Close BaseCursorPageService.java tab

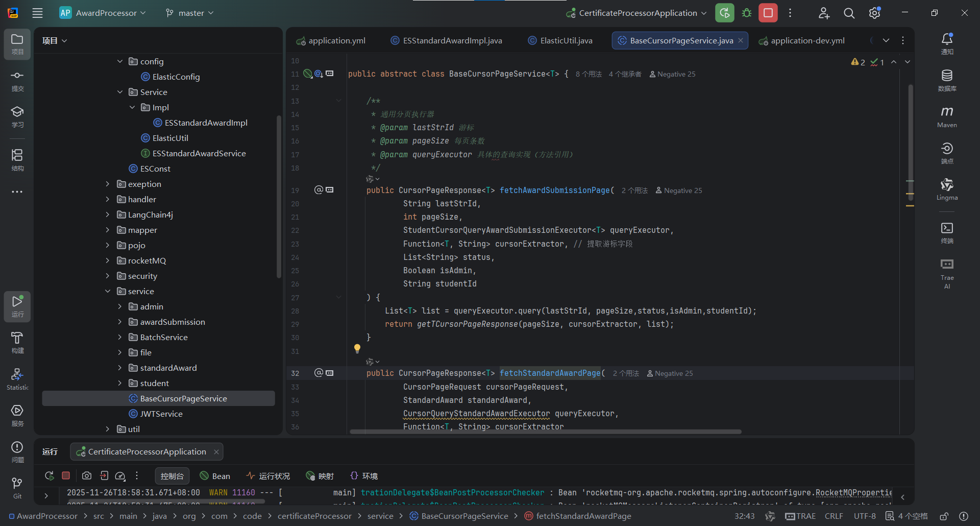[741, 40]
